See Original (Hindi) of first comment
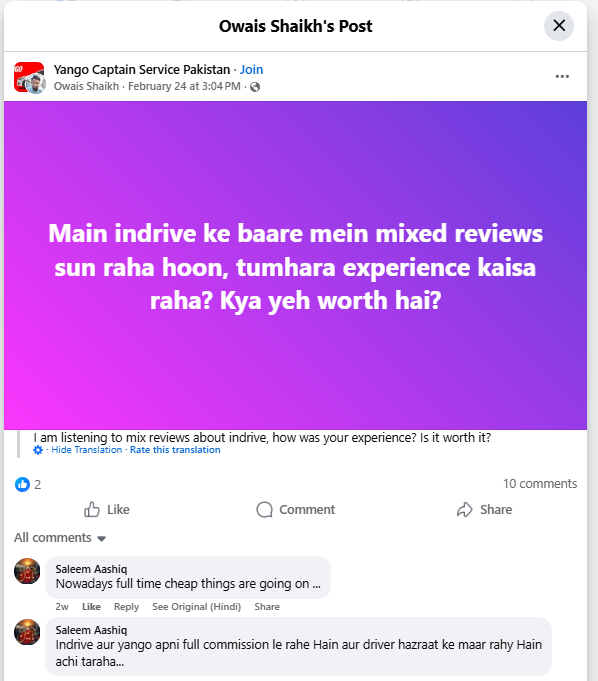Viewport: 598px width, 681px height. click(x=196, y=607)
